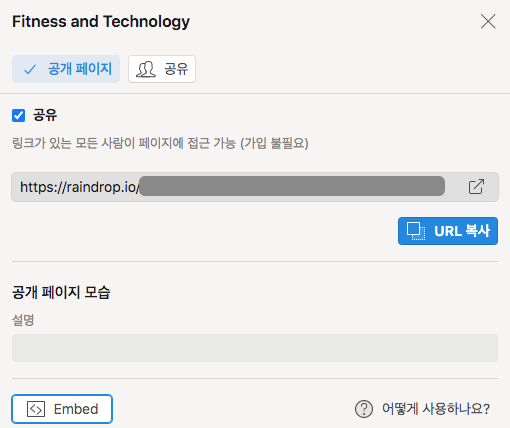Click the code brackets icon on Embed
Viewport: 510px width, 428px height.
pyautogui.click(x=36, y=409)
